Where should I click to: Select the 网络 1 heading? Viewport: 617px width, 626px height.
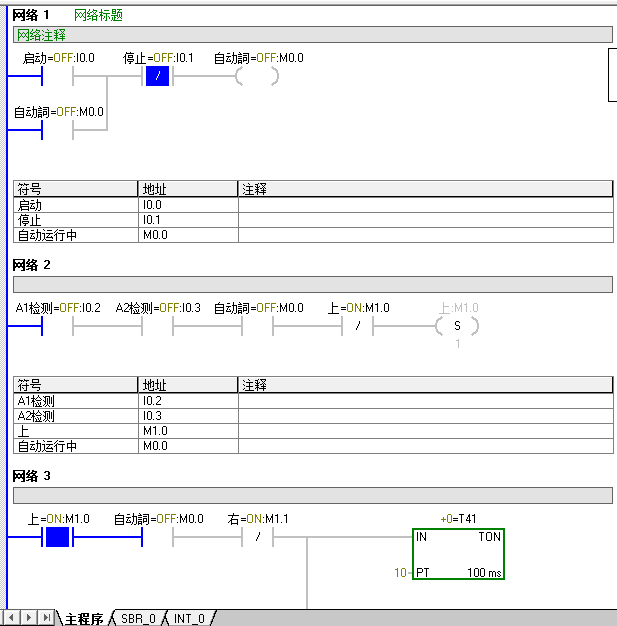(31, 15)
